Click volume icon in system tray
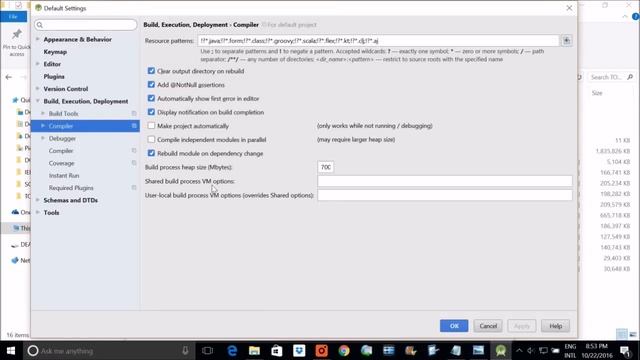 (531, 351)
